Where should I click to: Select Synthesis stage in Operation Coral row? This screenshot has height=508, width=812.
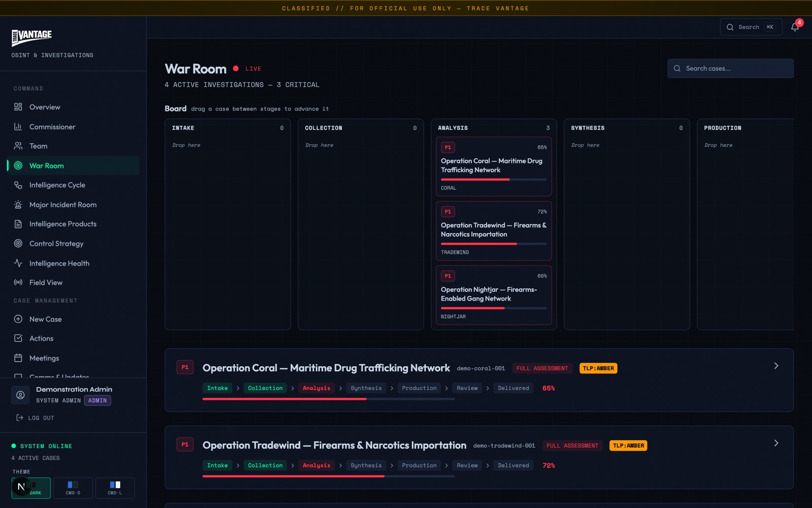click(366, 388)
